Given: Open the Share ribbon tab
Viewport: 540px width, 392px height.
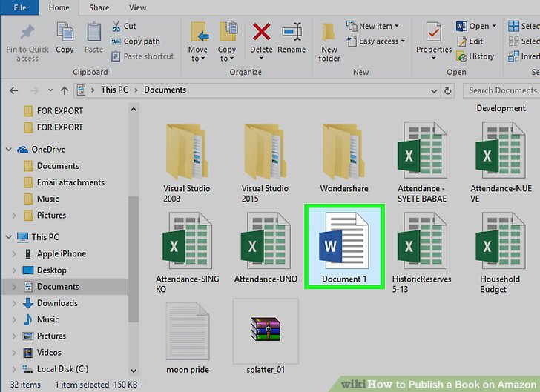Looking at the screenshot, I should pos(99,8).
